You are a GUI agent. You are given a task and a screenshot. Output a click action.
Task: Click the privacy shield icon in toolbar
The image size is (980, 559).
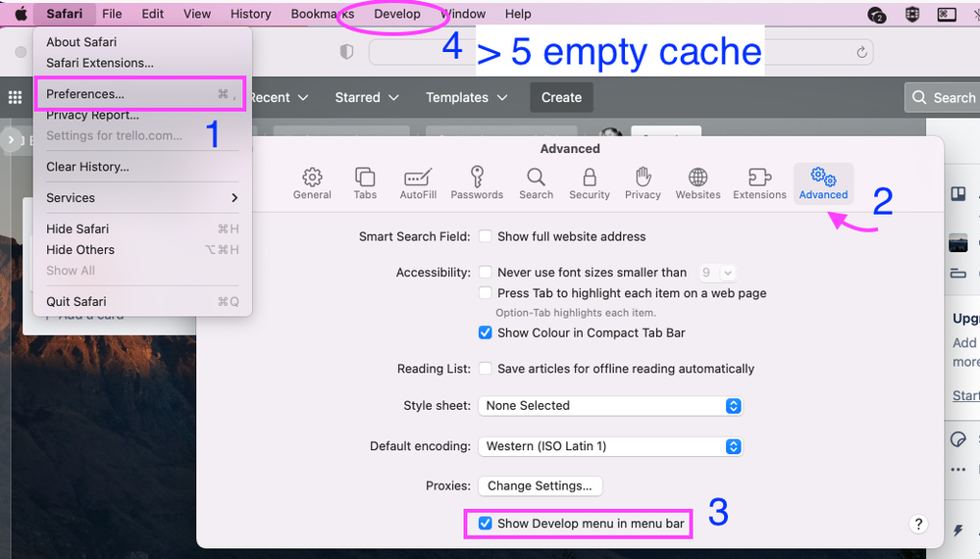point(346,52)
